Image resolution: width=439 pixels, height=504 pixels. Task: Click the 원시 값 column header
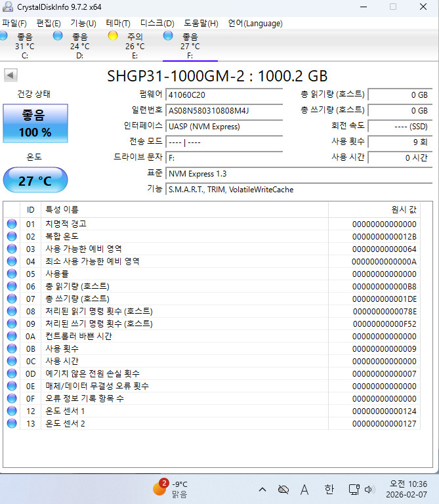[374, 209]
